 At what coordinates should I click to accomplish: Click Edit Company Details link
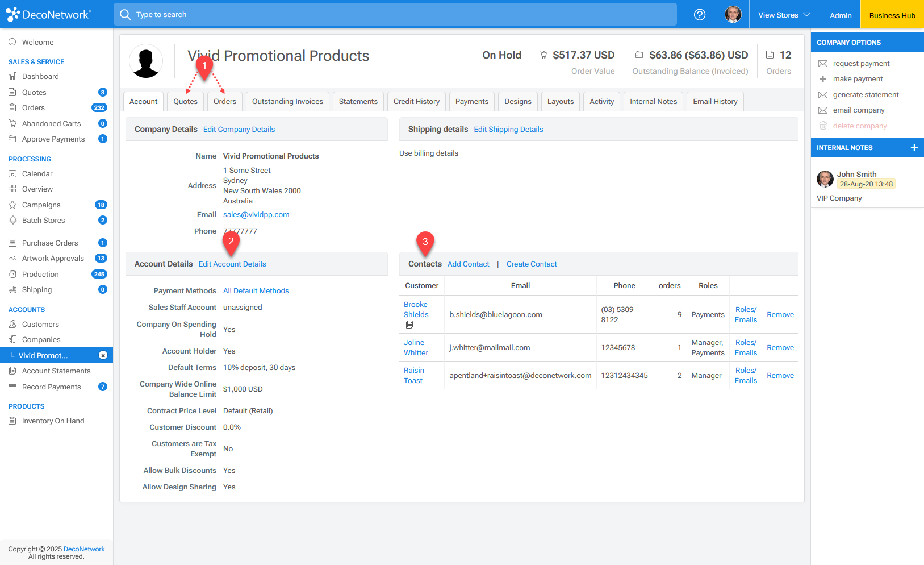point(239,129)
